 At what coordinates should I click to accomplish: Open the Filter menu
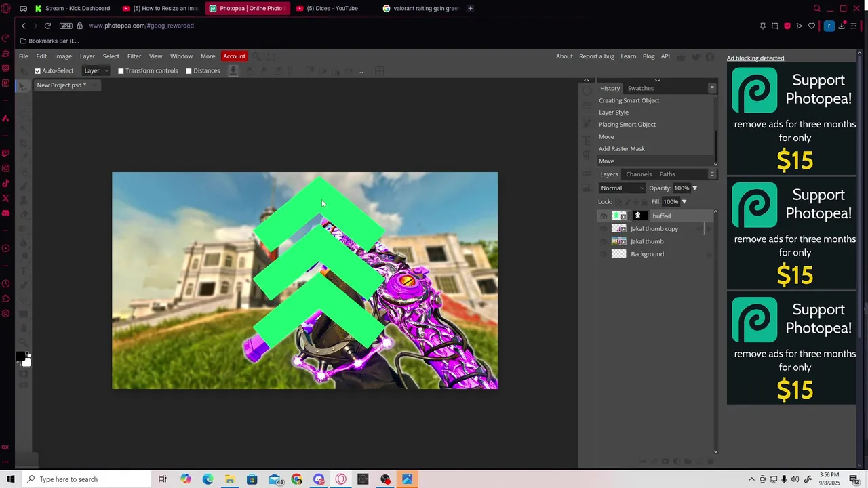(134, 56)
